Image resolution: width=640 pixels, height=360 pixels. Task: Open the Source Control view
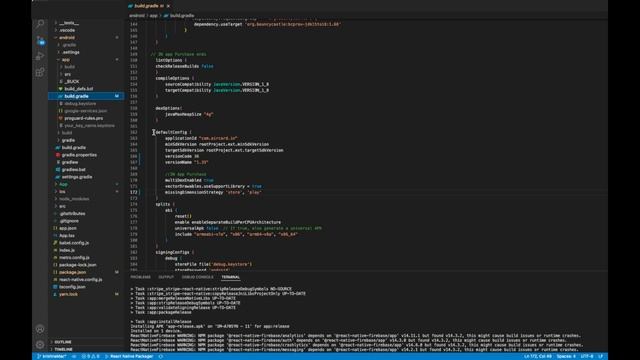tap(40, 40)
